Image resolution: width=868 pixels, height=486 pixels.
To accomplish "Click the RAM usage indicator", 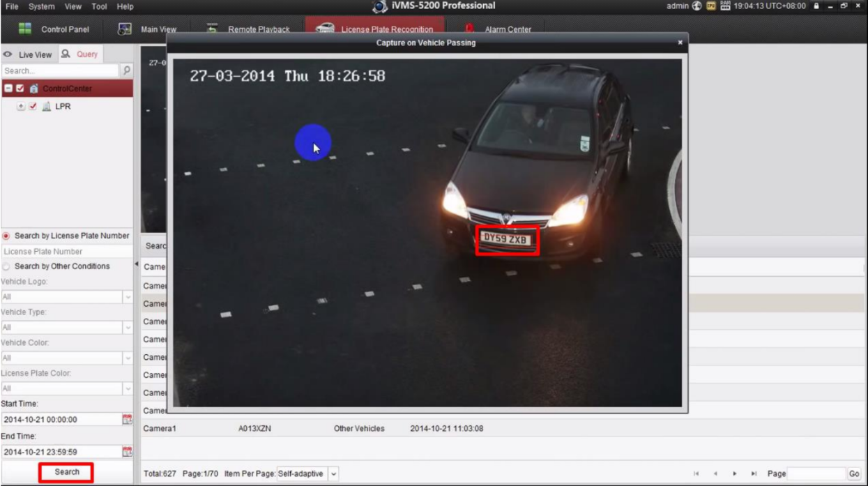I will 725,6.
